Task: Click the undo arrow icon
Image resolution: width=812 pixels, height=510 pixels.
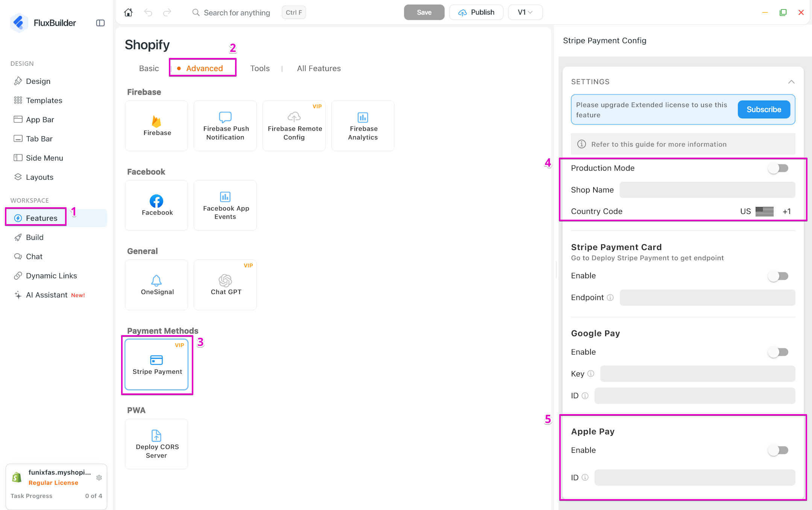Action: [148, 12]
